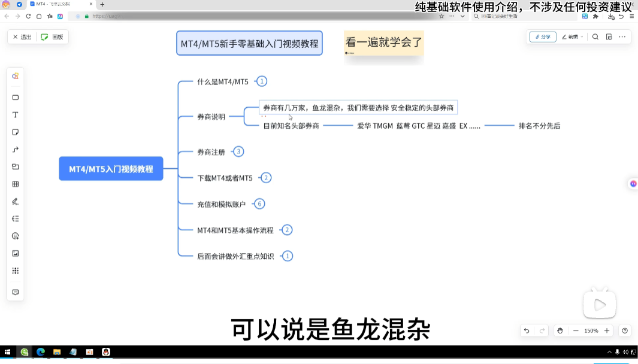
Task: Expand the 后面会讲做外汇重点知识 node badge
Action: coord(288,256)
